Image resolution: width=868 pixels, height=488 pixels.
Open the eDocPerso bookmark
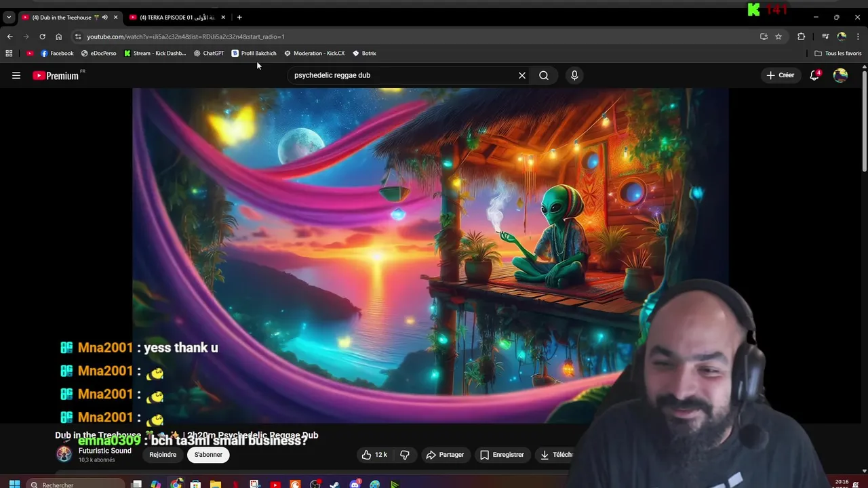[99, 53]
